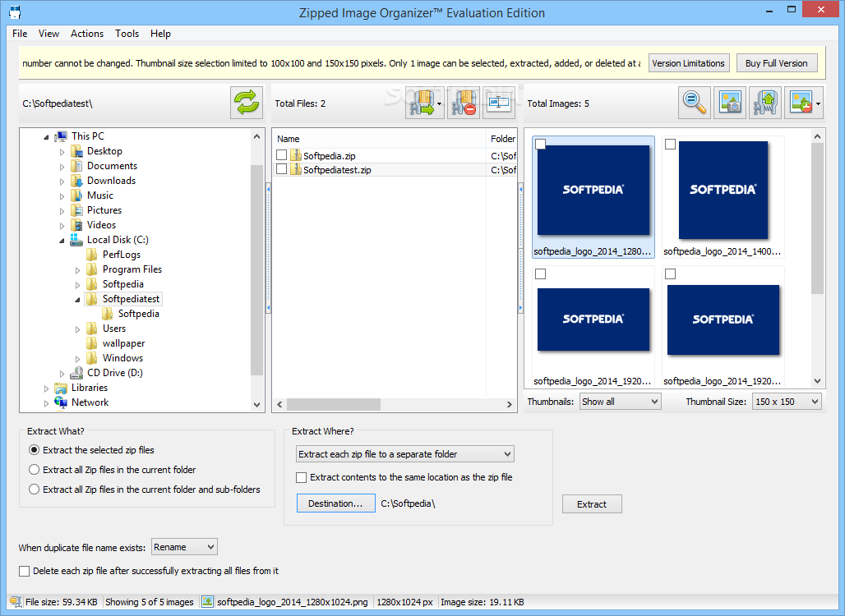Select the bottom-left softpedia_logo_2014_1920 thumbnail
The height and width of the screenshot is (616, 845).
(593, 319)
